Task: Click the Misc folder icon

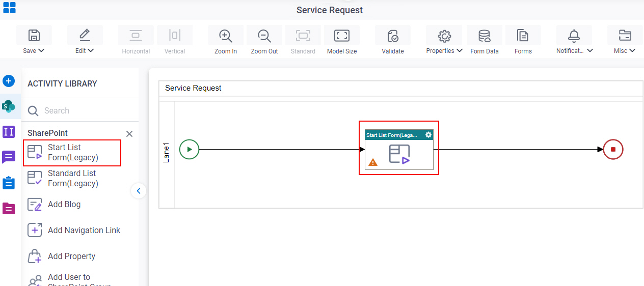Action: click(625, 36)
